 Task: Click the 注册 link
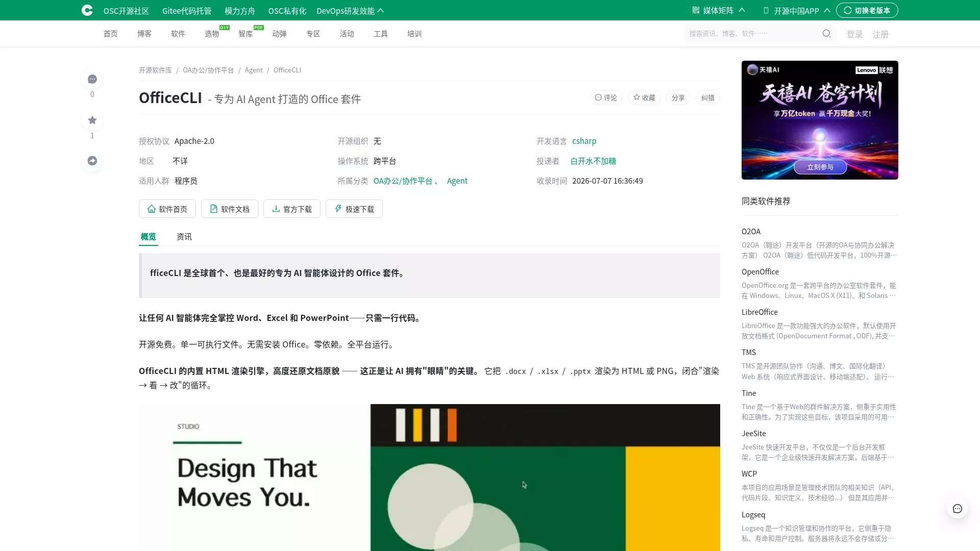pyautogui.click(x=880, y=34)
